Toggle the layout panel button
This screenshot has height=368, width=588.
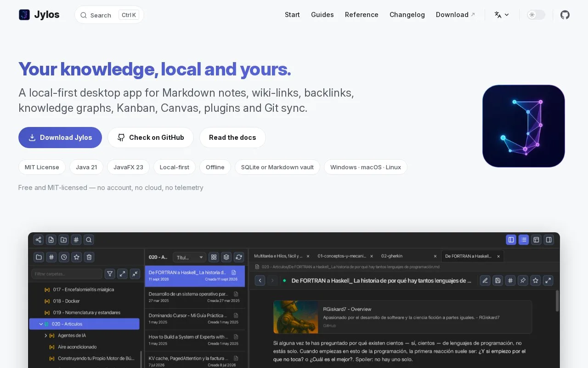tap(536, 240)
